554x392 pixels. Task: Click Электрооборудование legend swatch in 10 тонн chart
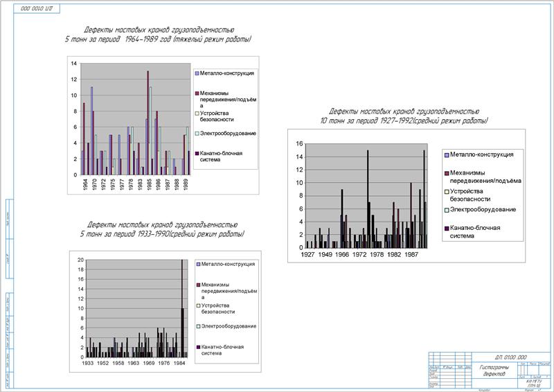447,210
